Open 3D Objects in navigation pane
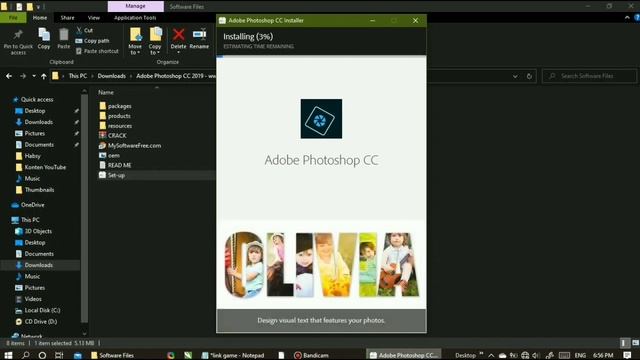This screenshot has width=640, height=360. pyautogui.click(x=38, y=231)
